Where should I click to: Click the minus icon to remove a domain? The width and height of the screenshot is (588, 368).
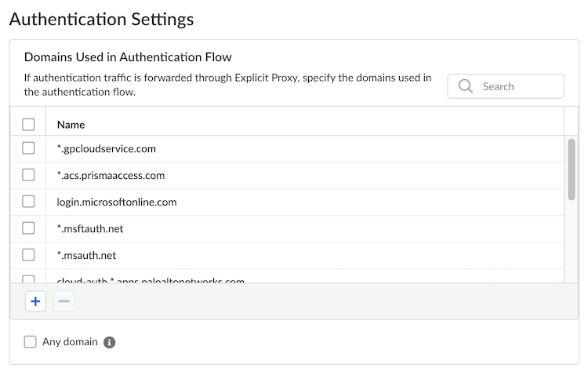pos(64,301)
